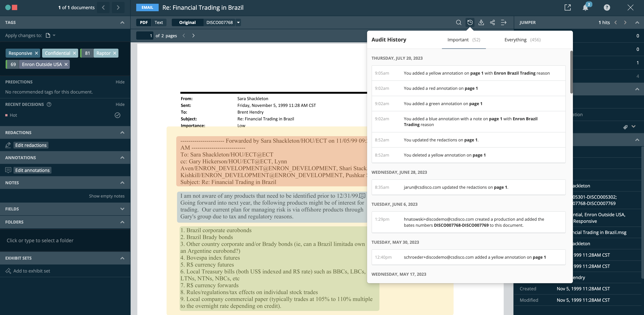Image resolution: width=644 pixels, height=315 pixels.
Task: Open the document version dropdown arrow
Action: [238, 22]
